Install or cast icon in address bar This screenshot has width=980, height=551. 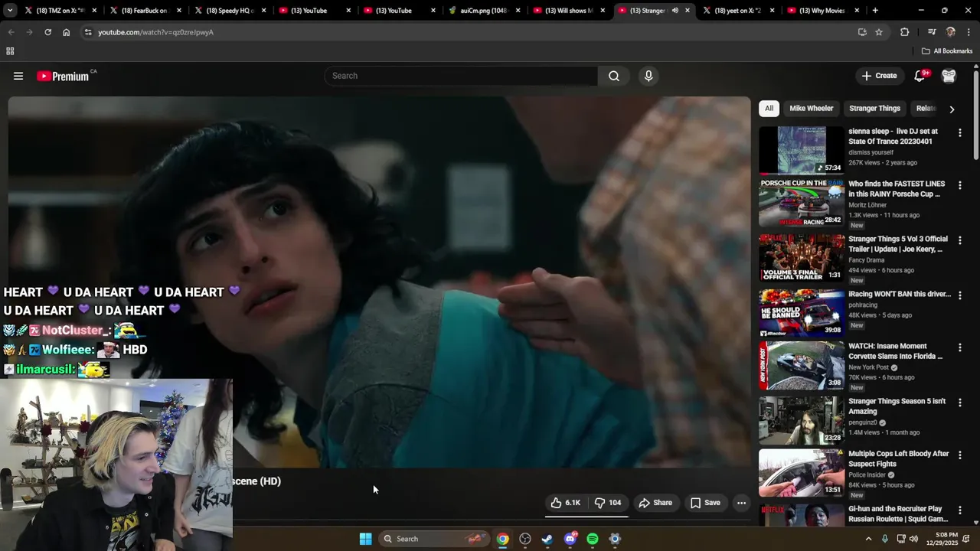pos(862,32)
